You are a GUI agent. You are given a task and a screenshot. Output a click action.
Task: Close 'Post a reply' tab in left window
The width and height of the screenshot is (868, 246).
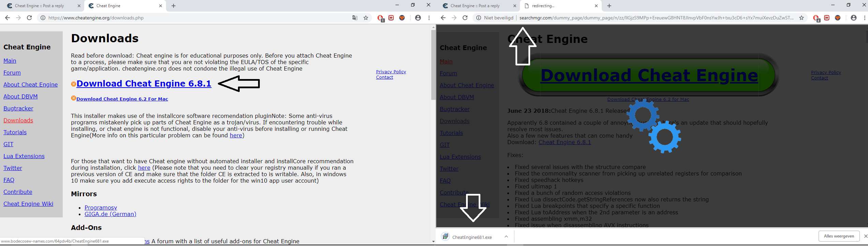click(x=79, y=6)
